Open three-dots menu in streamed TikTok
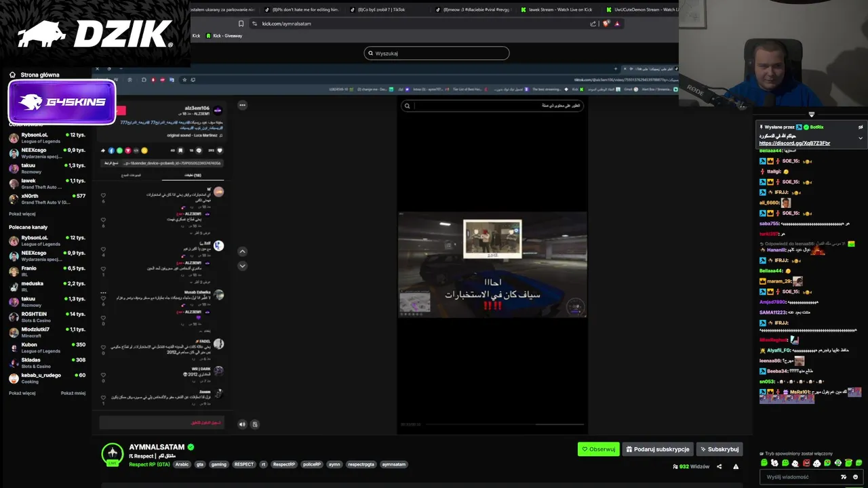This screenshot has height=488, width=868. click(242, 105)
